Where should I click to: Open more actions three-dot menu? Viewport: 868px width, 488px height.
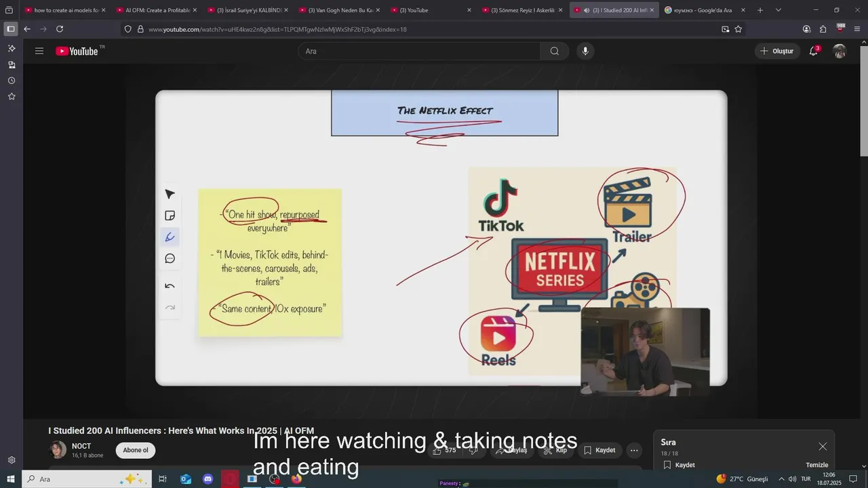click(634, 450)
